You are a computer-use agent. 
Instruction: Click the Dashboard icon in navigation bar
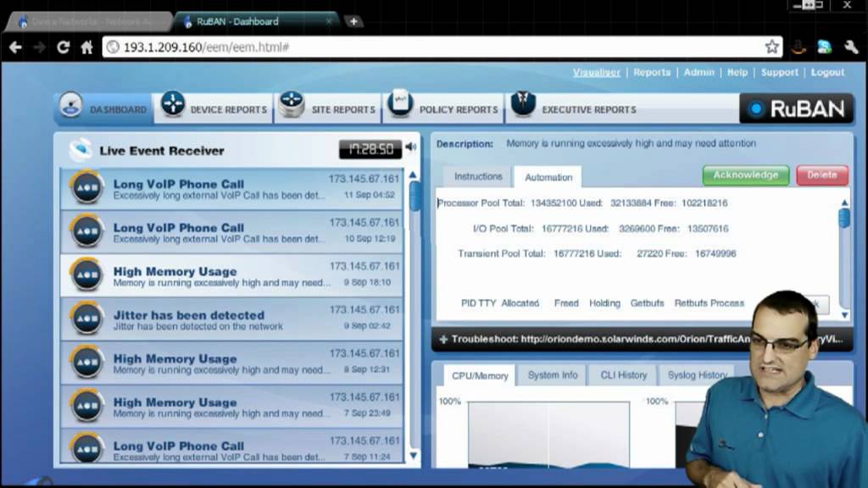(70, 103)
